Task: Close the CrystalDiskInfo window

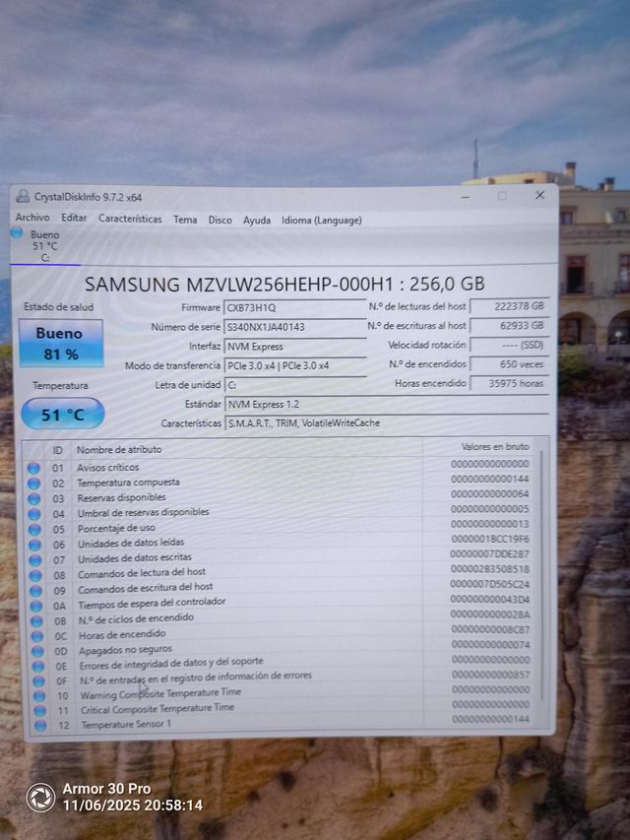Action: pos(539,195)
